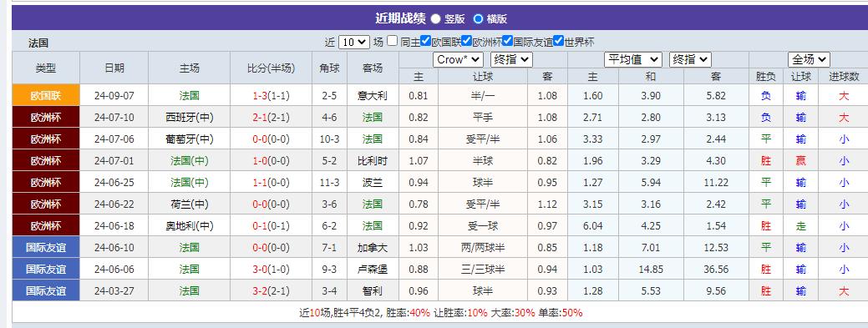Click the corner count 11-3
The width and height of the screenshot is (868, 328).
(x=329, y=183)
